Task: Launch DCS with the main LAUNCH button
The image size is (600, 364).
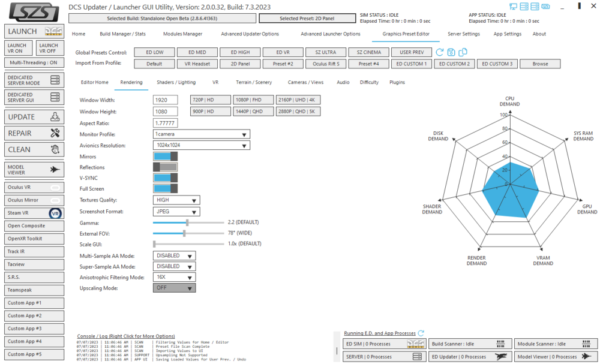Action: pos(34,31)
